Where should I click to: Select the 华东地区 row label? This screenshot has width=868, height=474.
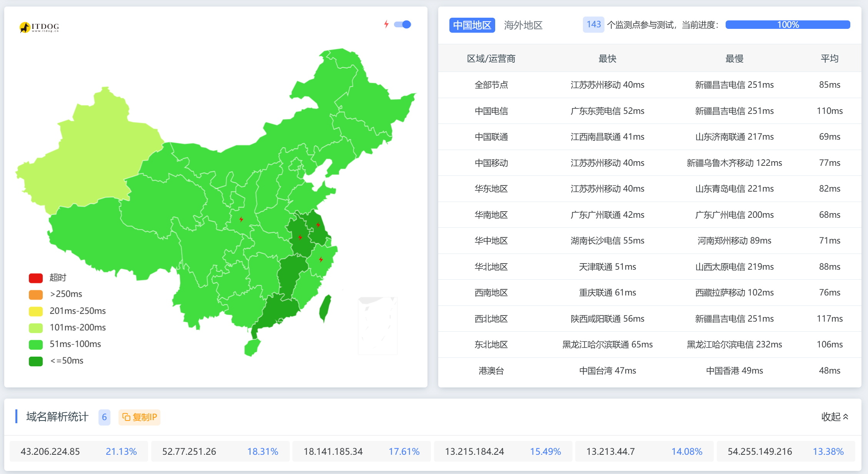tap(491, 189)
